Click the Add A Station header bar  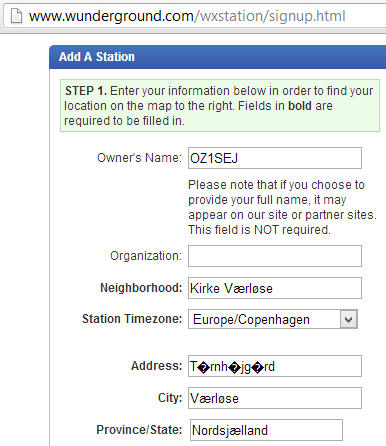pos(218,57)
